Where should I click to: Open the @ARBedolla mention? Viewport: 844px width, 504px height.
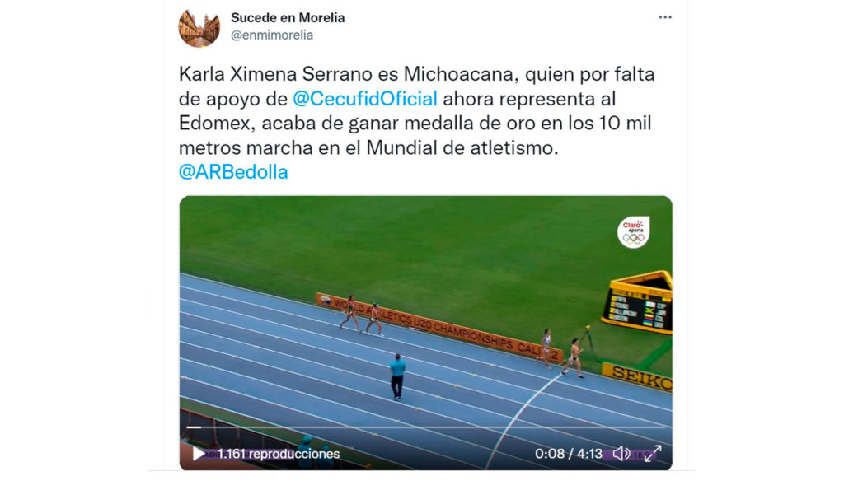point(233,172)
